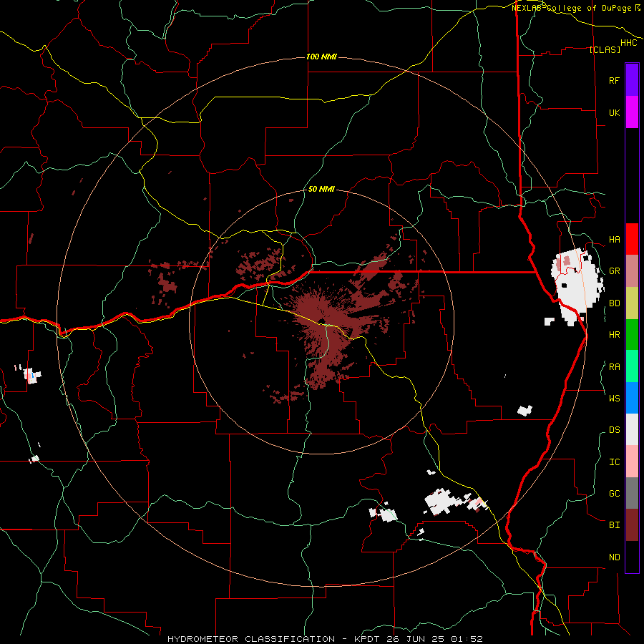This screenshot has height=644, width=644.
Task: Click the "GR" legend label
Action: coord(615,271)
